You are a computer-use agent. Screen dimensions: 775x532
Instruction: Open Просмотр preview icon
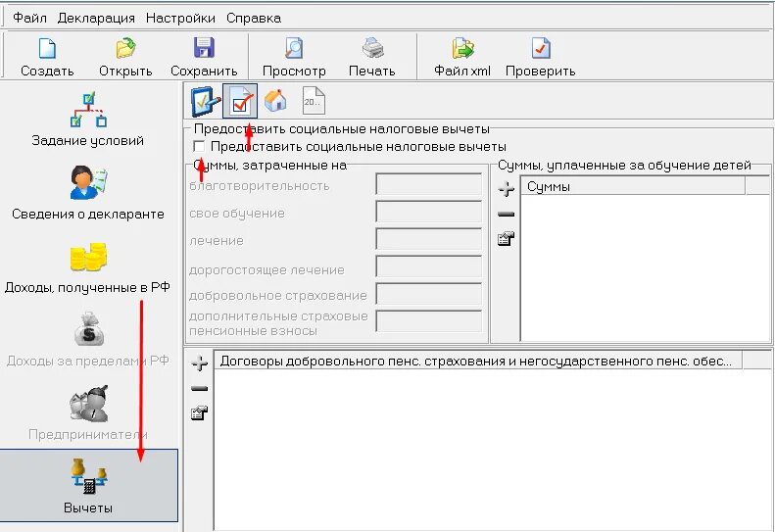tap(294, 48)
